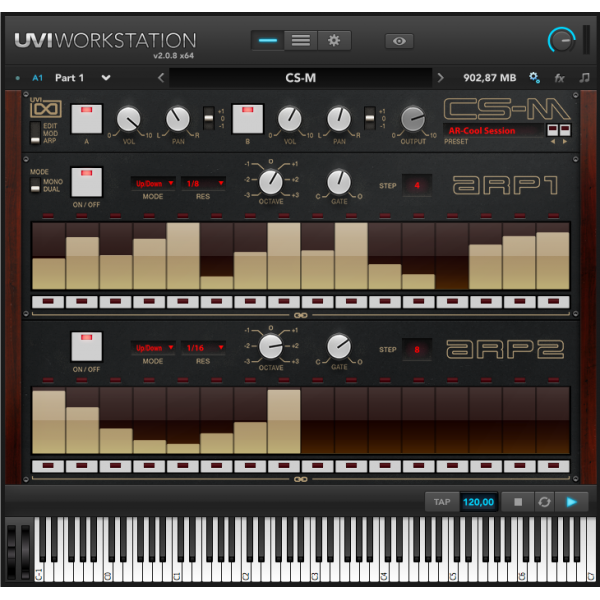Adjust layer A VOL knob
600x600 pixels.
[x=129, y=119]
